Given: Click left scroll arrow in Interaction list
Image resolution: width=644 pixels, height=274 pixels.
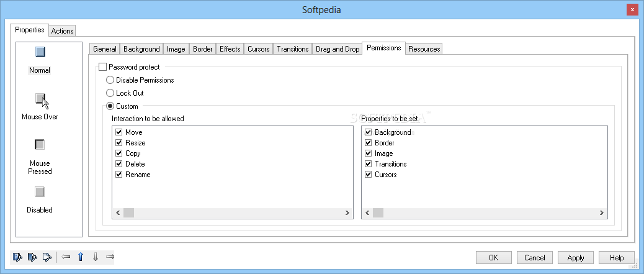Looking at the screenshot, I should click(x=117, y=212).
